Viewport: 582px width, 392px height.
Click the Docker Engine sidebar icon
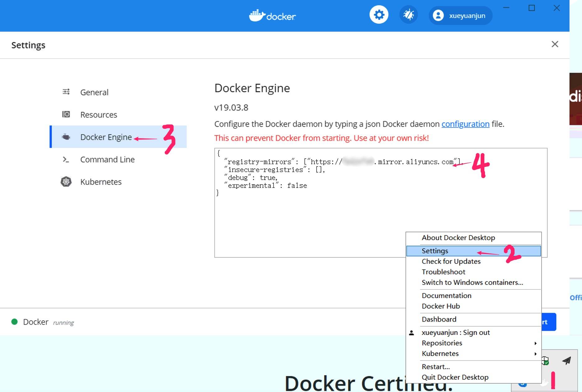[x=66, y=137]
